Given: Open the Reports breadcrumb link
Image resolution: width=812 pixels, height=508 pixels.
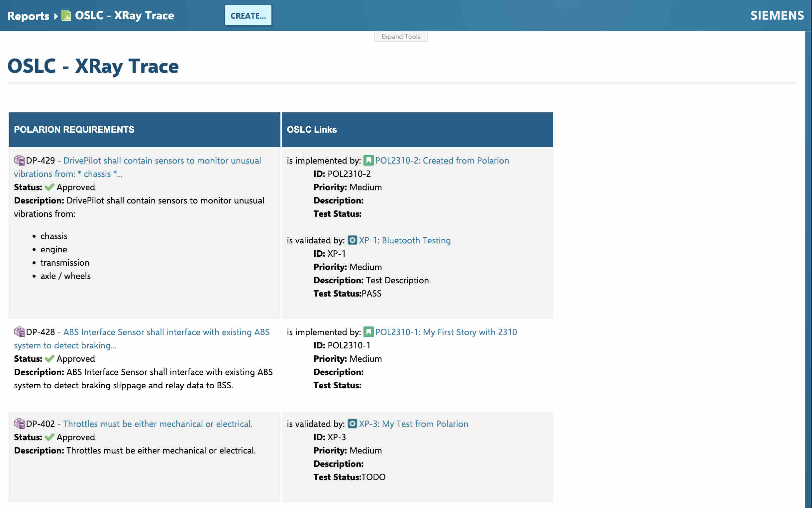Looking at the screenshot, I should (28, 16).
